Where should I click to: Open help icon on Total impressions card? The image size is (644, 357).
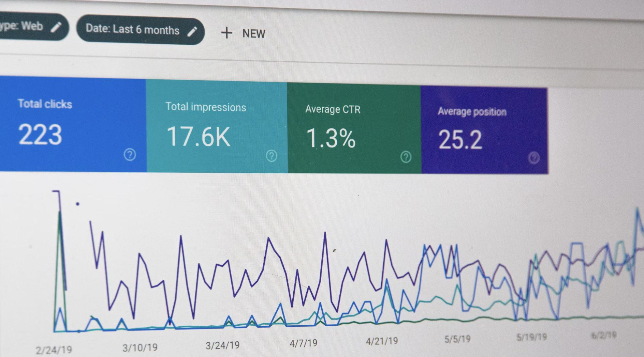(x=272, y=156)
